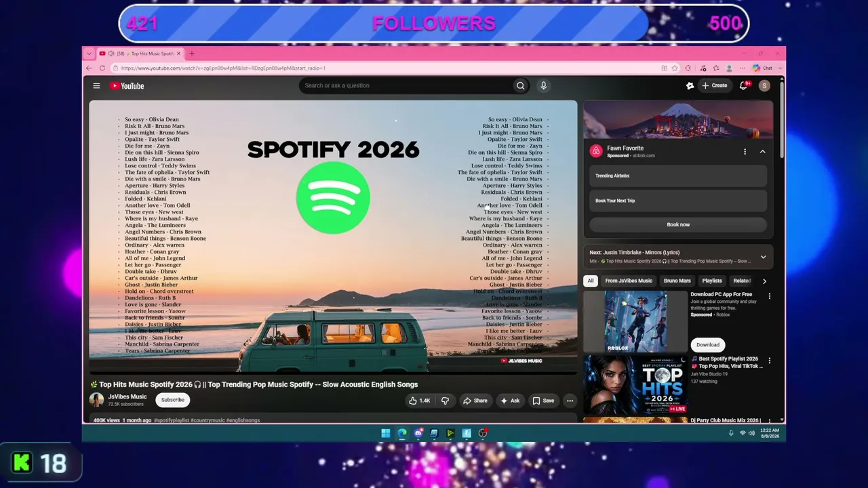Open the YouTube guide hamburger menu

[x=96, y=86]
